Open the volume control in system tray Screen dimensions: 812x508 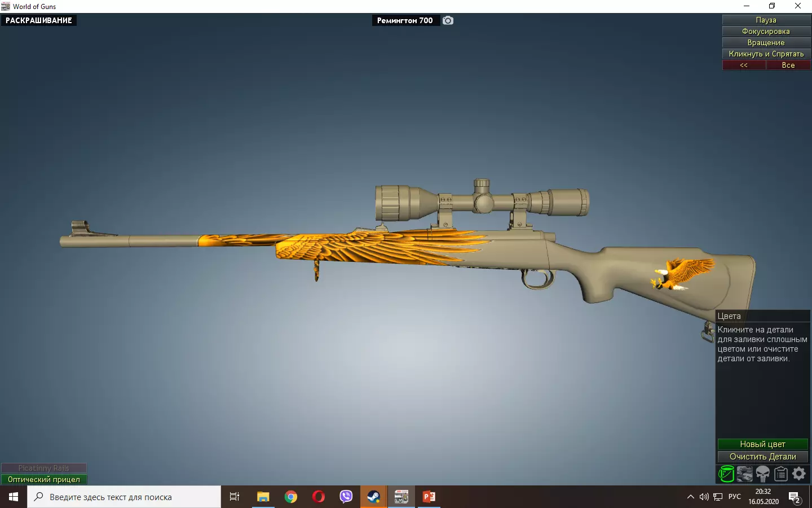pyautogui.click(x=704, y=497)
